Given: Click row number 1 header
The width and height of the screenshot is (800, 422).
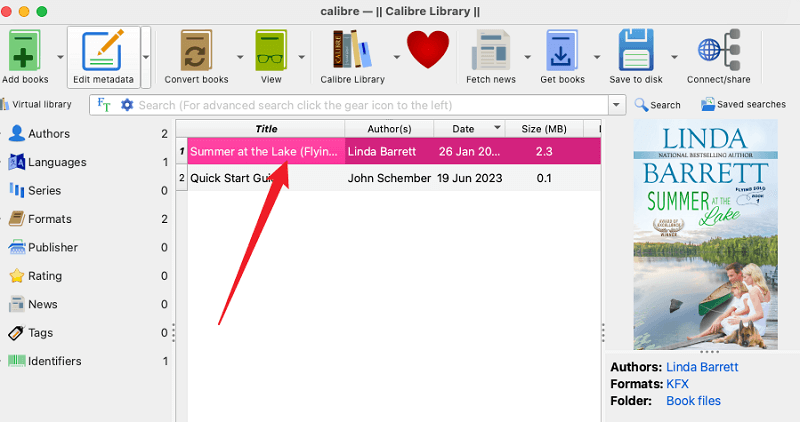Looking at the screenshot, I should click(182, 152).
